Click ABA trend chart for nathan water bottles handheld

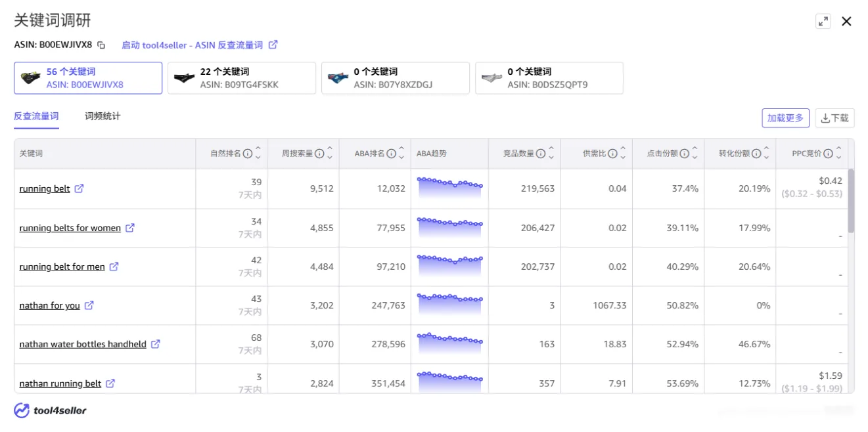point(450,343)
